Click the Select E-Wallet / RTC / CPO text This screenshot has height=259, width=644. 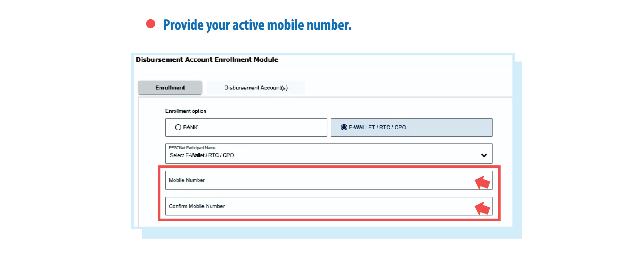tap(202, 155)
